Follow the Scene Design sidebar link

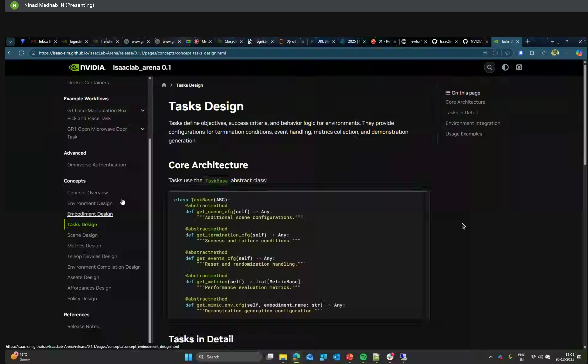tap(82, 235)
